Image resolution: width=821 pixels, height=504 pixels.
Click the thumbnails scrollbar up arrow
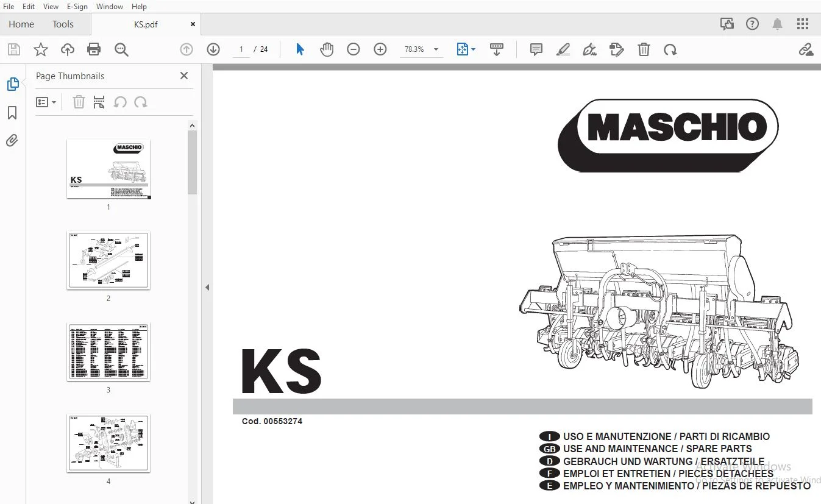coord(192,126)
